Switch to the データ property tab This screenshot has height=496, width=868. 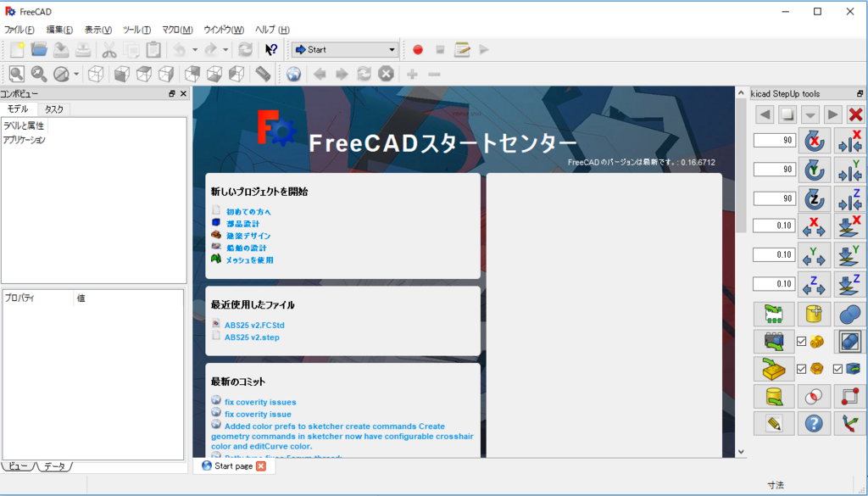[x=55, y=466]
